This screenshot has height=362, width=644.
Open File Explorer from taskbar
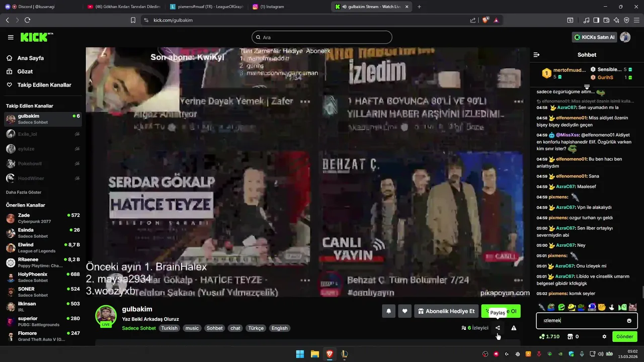314,354
